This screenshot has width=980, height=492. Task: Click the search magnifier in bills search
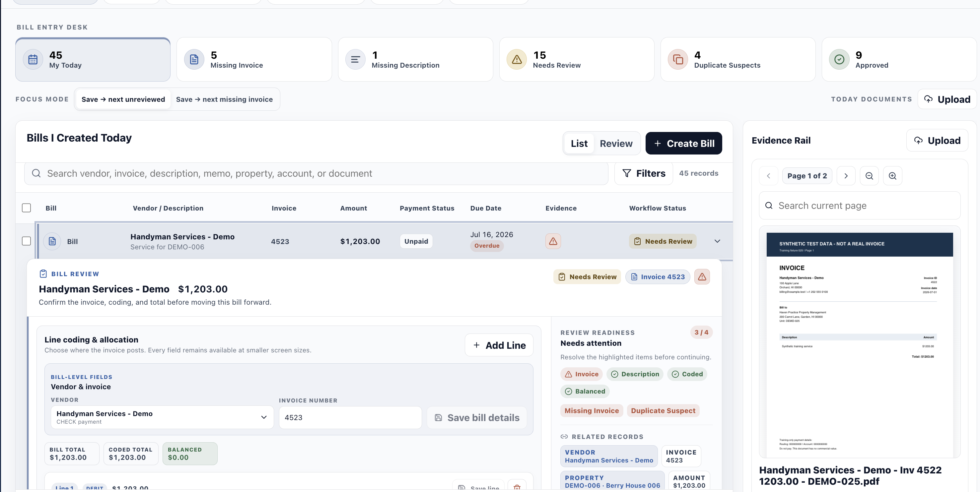click(36, 173)
